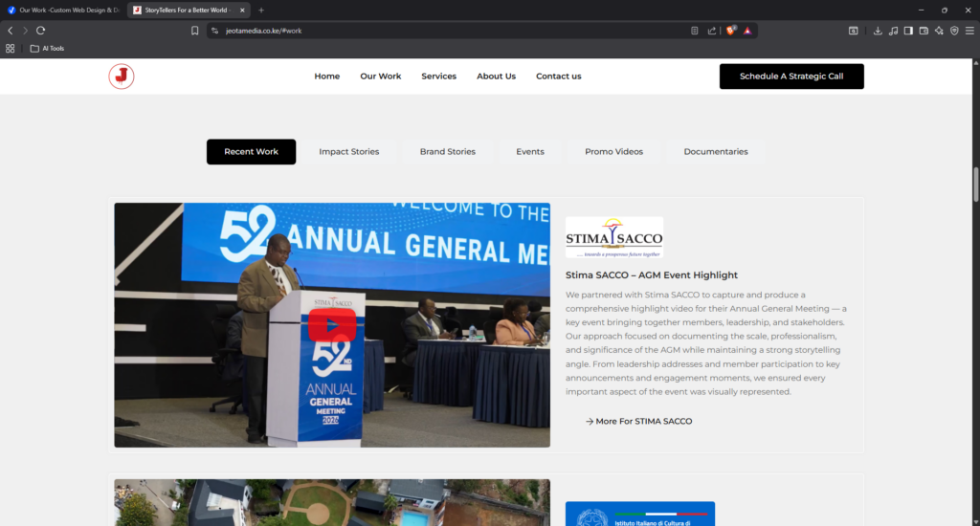The height and width of the screenshot is (526, 980).
Task: Open reader mode icon
Action: coord(695,31)
